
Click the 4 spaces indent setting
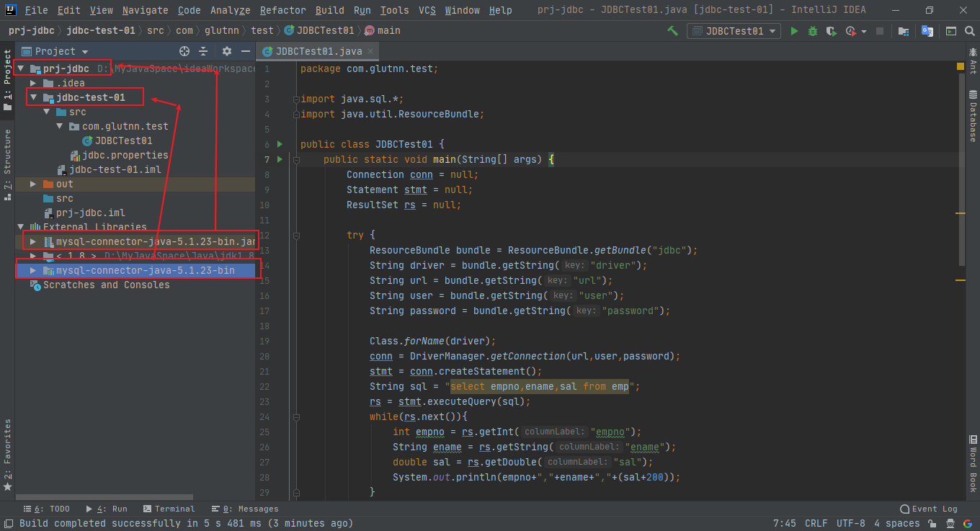896,524
